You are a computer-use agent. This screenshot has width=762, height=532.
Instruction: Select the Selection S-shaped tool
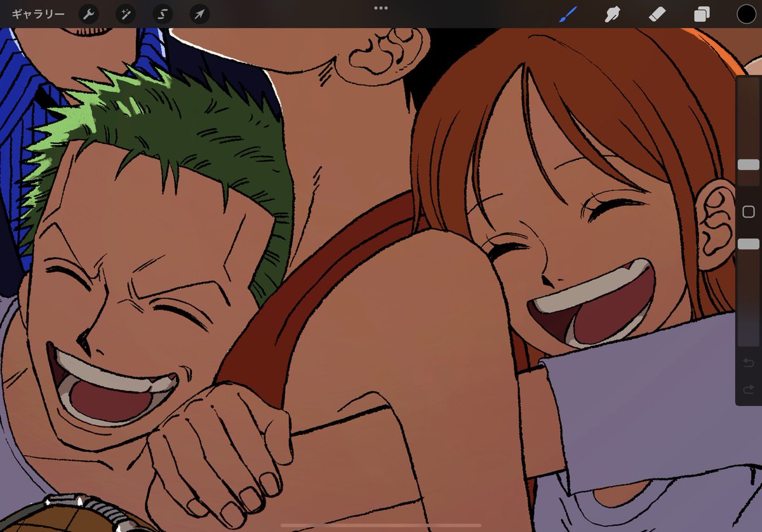pyautogui.click(x=163, y=14)
